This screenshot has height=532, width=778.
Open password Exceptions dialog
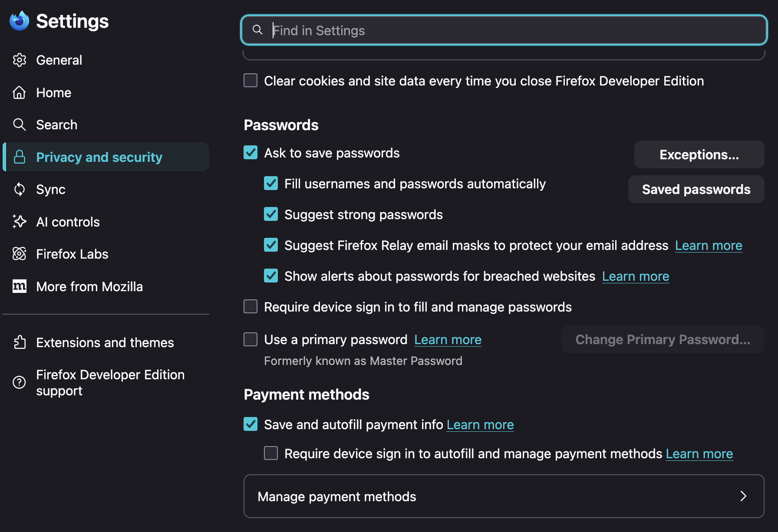(699, 154)
